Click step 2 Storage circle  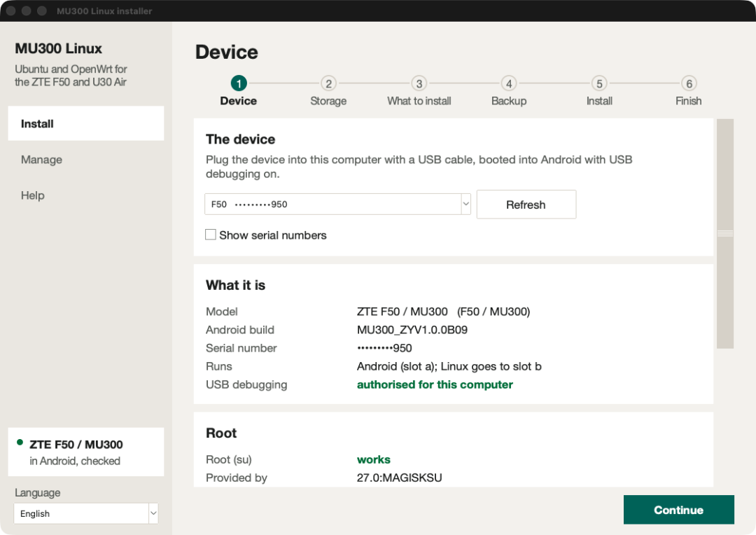(x=328, y=83)
